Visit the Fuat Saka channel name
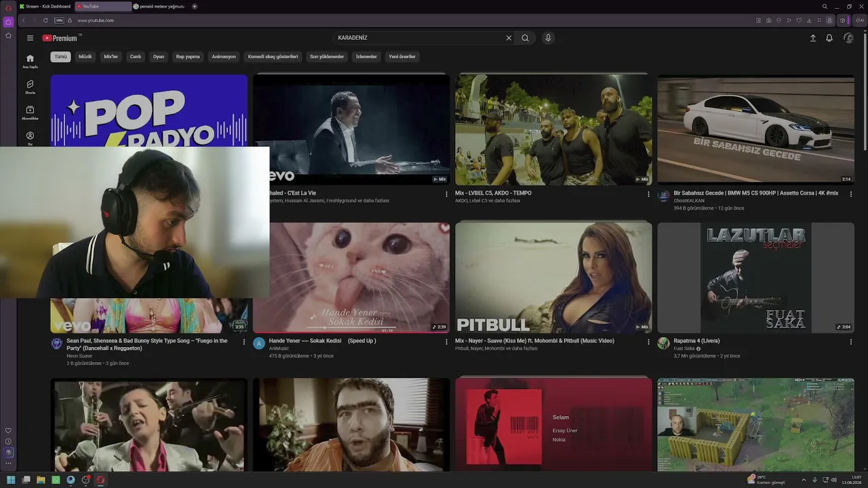The image size is (868, 488). pyautogui.click(x=684, y=348)
